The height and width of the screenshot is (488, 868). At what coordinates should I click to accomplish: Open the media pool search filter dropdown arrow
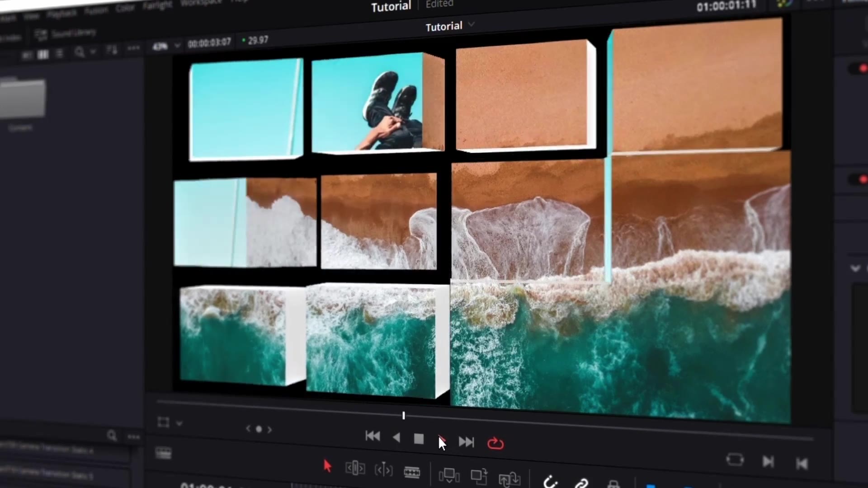point(93,52)
